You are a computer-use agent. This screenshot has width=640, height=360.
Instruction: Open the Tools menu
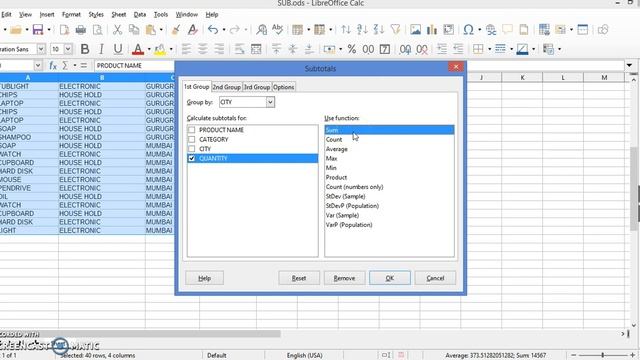(161, 14)
